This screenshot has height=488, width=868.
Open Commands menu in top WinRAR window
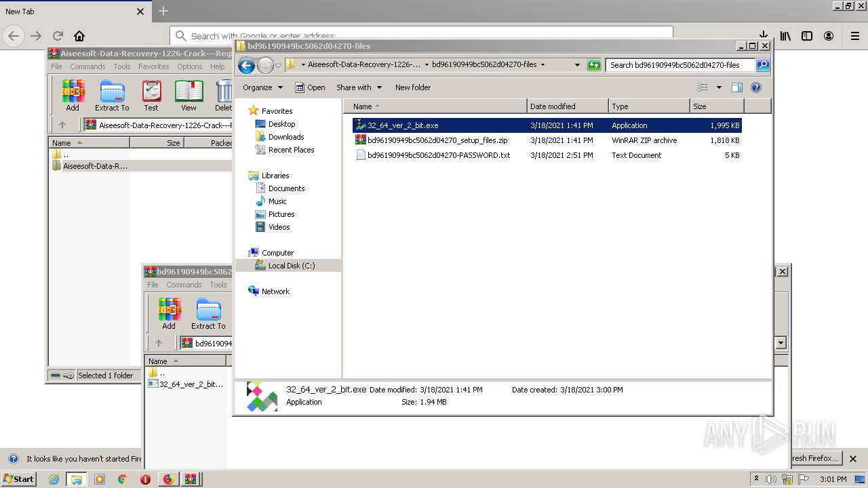tap(87, 66)
